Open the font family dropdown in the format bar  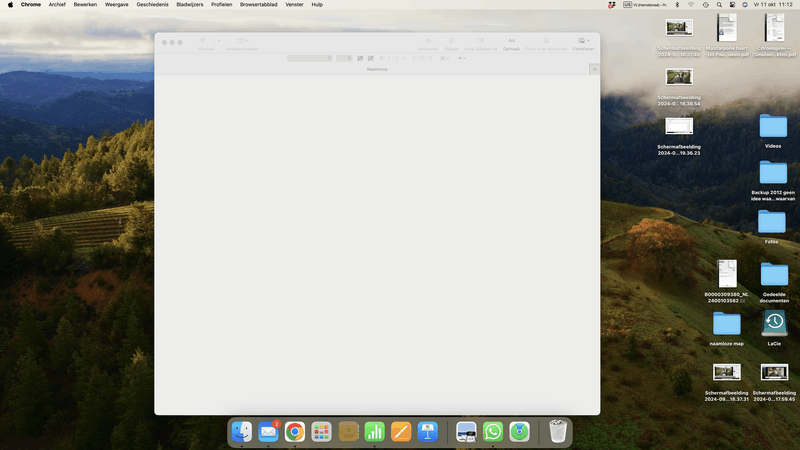click(310, 58)
